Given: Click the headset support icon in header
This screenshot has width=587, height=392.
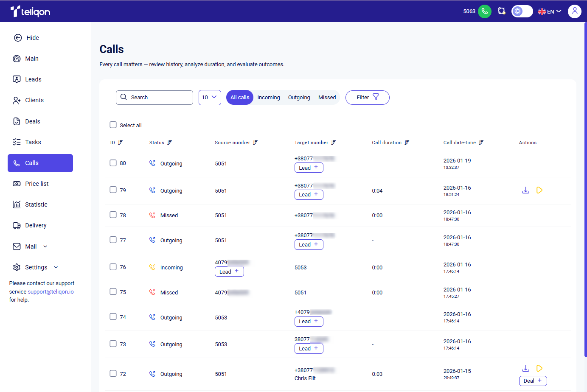Looking at the screenshot, I should click(501, 11).
